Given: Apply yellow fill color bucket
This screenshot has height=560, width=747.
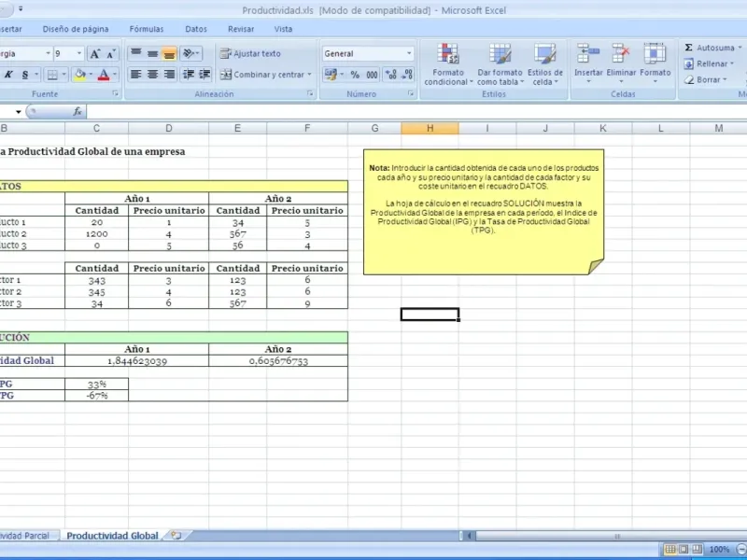Looking at the screenshot, I should click(x=80, y=75).
